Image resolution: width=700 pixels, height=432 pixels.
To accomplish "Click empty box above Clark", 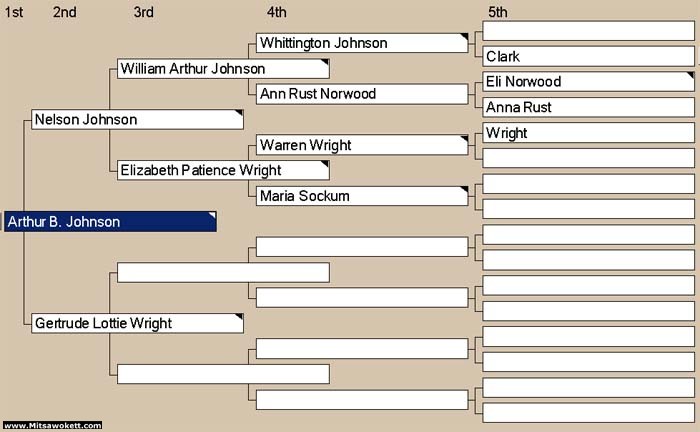I will point(588,31).
